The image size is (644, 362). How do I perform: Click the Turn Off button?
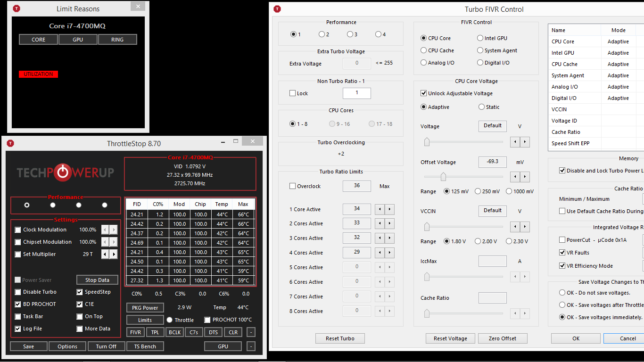pos(106,346)
